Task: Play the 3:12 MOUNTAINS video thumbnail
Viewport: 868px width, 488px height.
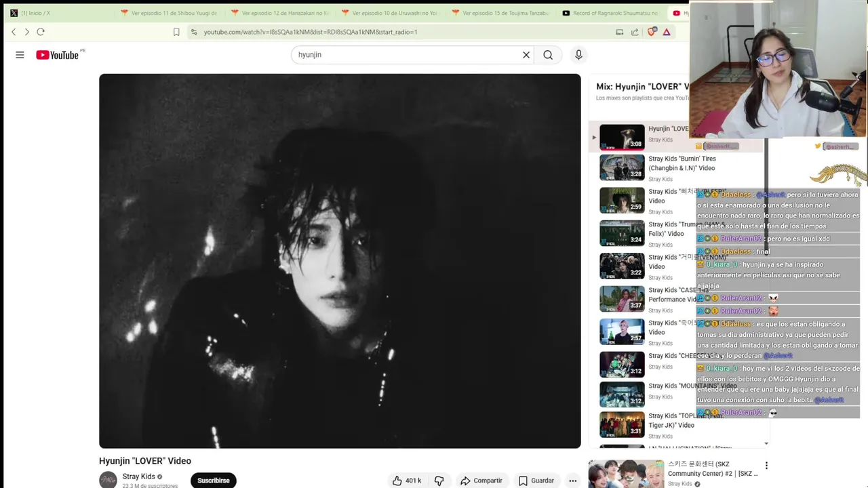Action: 622,394
